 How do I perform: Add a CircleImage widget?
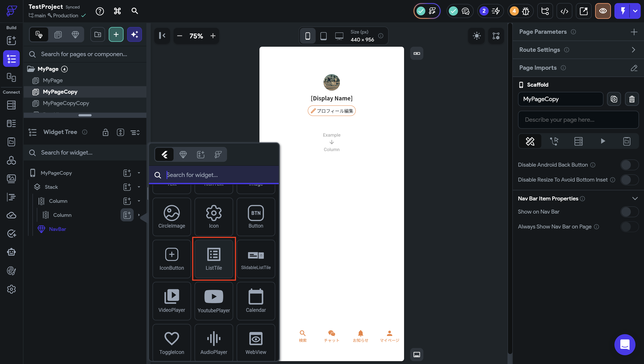point(172,217)
